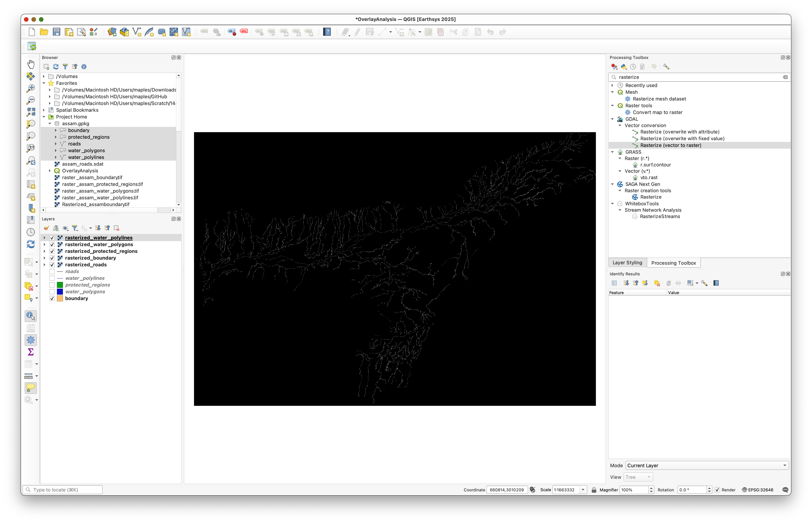This screenshot has width=812, height=523.
Task: Select the Zoom In magnifier tool
Action: pos(31,88)
